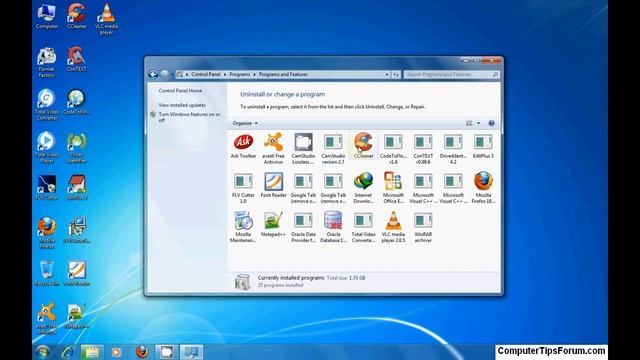The width and height of the screenshot is (640, 360).
Task: Click the address bar refresh button
Action: pyautogui.click(x=396, y=75)
